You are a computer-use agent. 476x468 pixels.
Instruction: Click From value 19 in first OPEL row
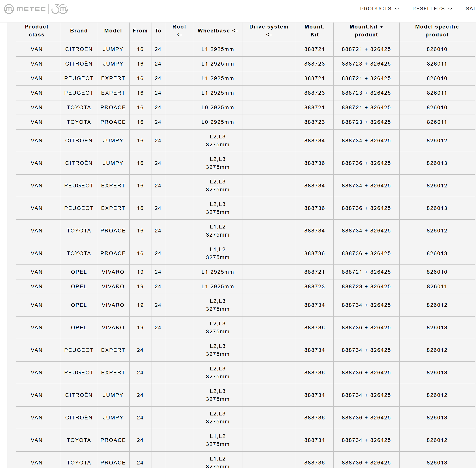[x=140, y=272]
